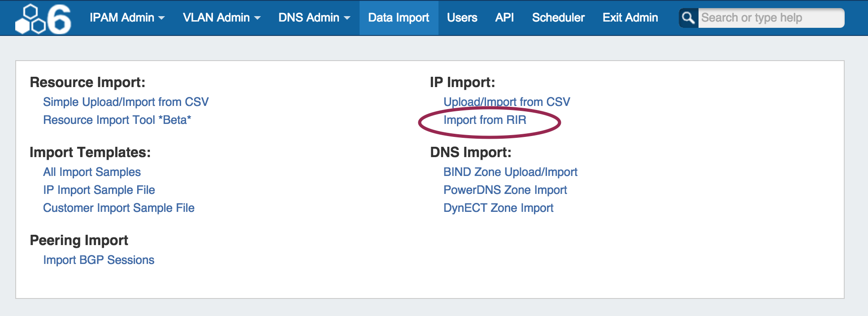868x316 pixels.
Task: Expand the IPAM Admin dropdown
Action: click(127, 18)
